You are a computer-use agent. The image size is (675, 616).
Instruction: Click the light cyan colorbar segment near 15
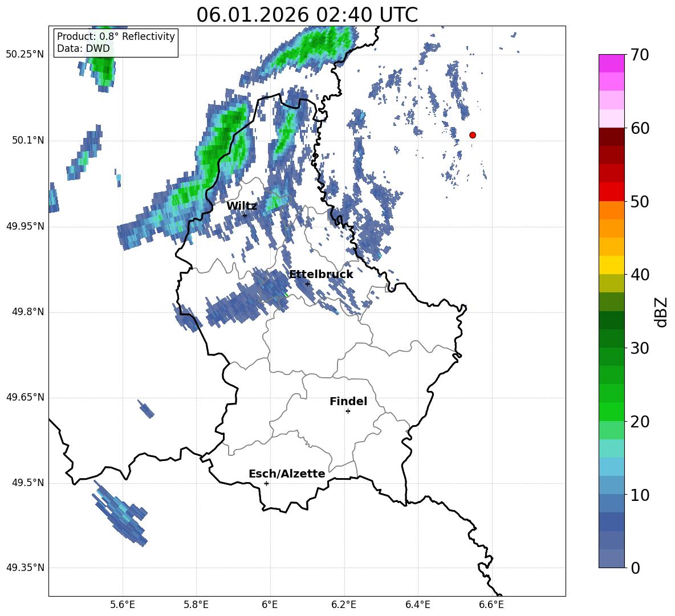[x=611, y=448]
